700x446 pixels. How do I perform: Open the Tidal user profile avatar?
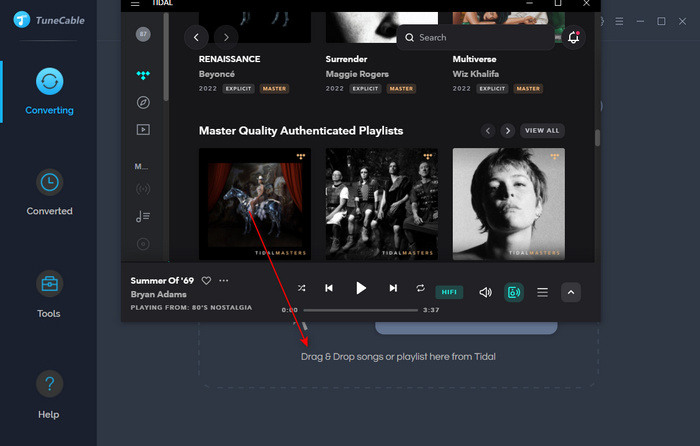pyautogui.click(x=143, y=34)
